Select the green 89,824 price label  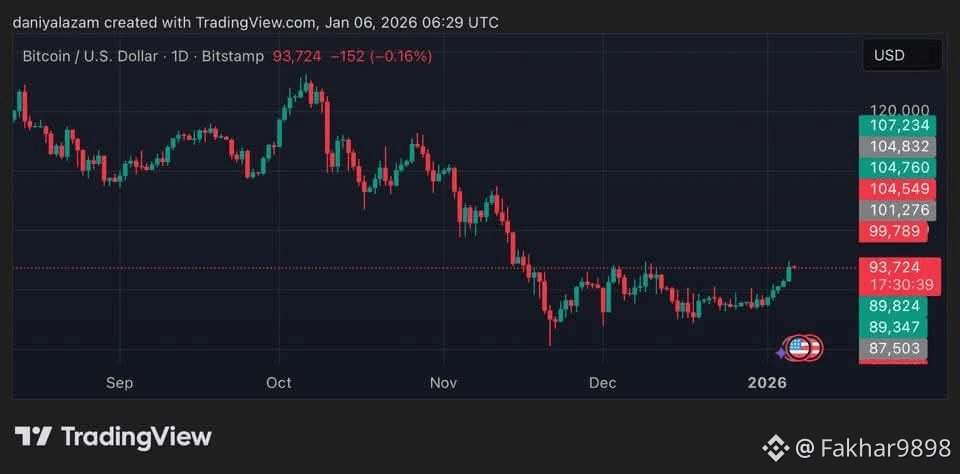(x=894, y=306)
